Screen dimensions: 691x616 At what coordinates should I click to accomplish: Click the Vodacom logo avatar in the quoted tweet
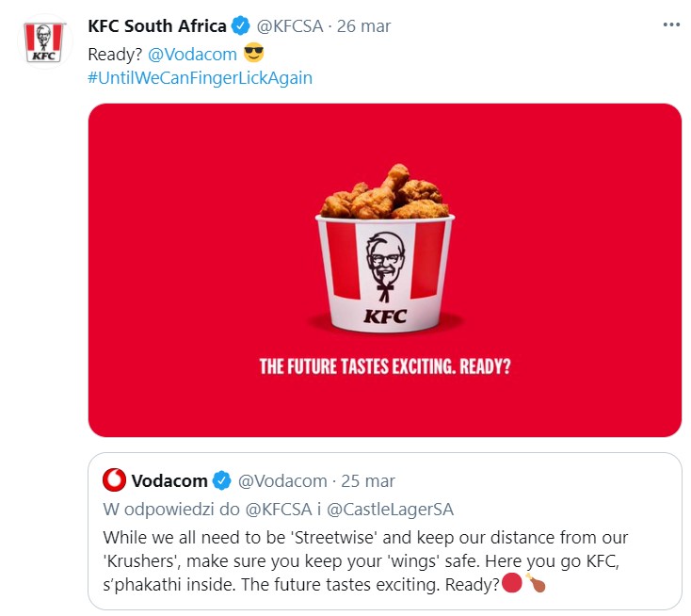tap(115, 480)
